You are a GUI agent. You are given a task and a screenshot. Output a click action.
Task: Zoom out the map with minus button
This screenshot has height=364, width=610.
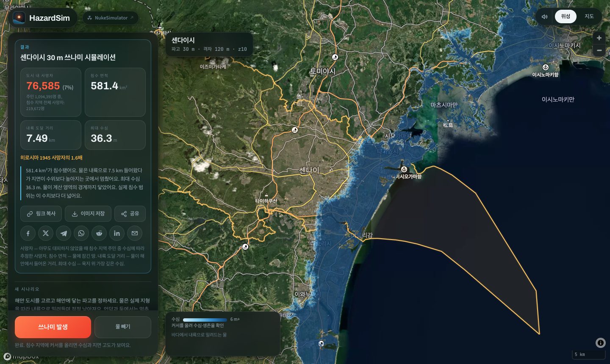click(599, 50)
